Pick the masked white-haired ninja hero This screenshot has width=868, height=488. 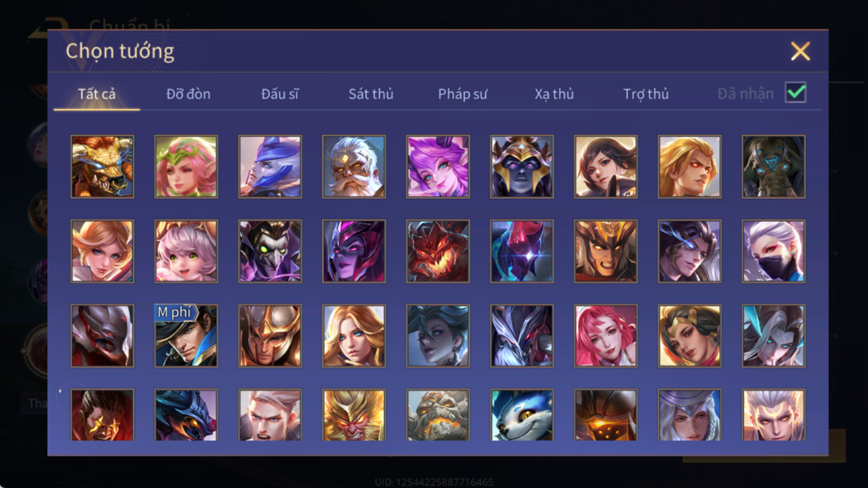click(x=773, y=251)
